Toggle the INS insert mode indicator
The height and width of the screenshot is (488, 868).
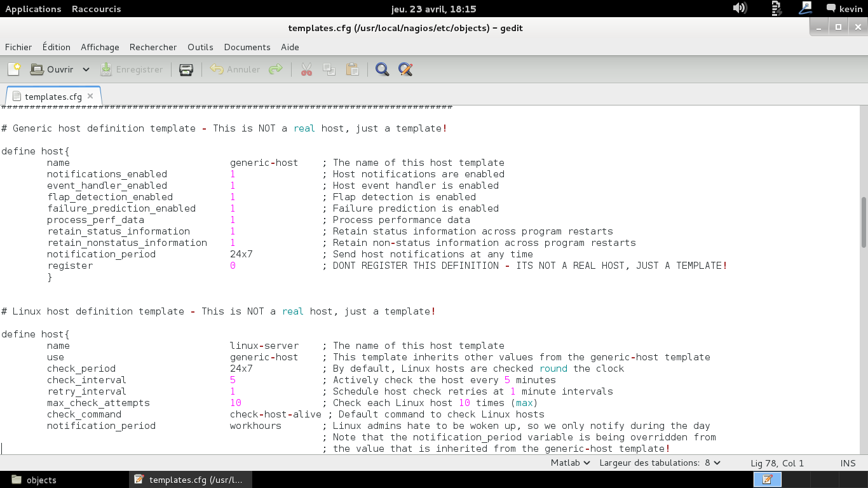[x=848, y=463]
